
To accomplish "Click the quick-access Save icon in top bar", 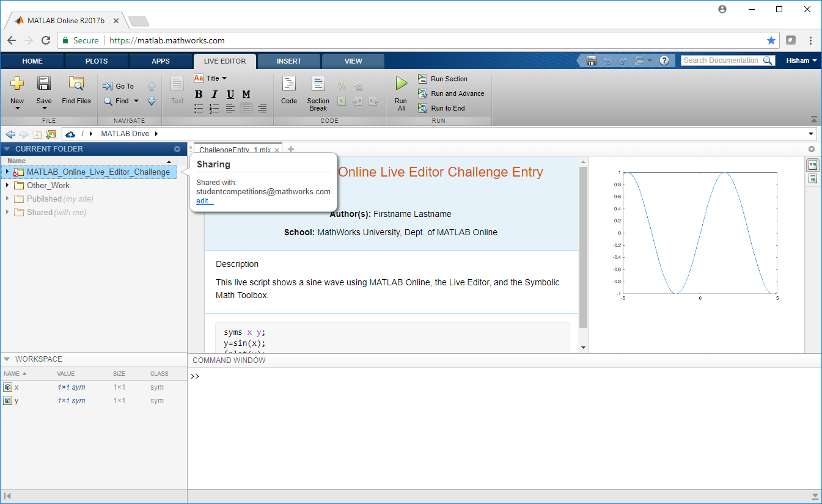I will (591, 60).
